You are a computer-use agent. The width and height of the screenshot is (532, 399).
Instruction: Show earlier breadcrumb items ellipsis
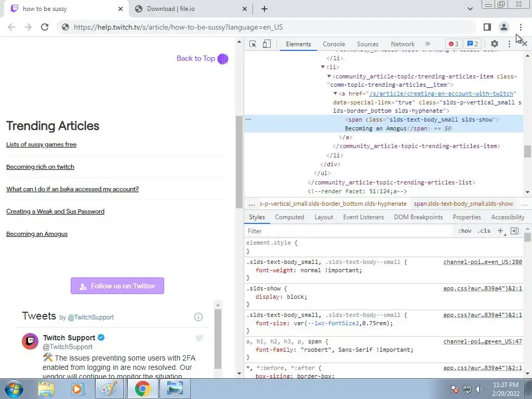(251, 204)
